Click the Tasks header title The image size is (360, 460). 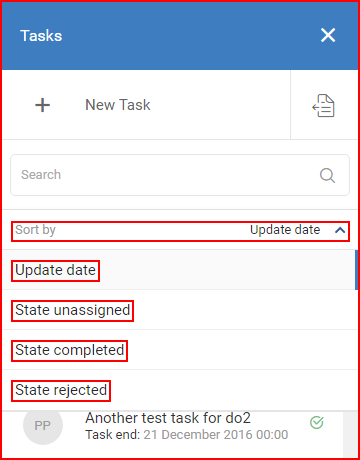(41, 36)
